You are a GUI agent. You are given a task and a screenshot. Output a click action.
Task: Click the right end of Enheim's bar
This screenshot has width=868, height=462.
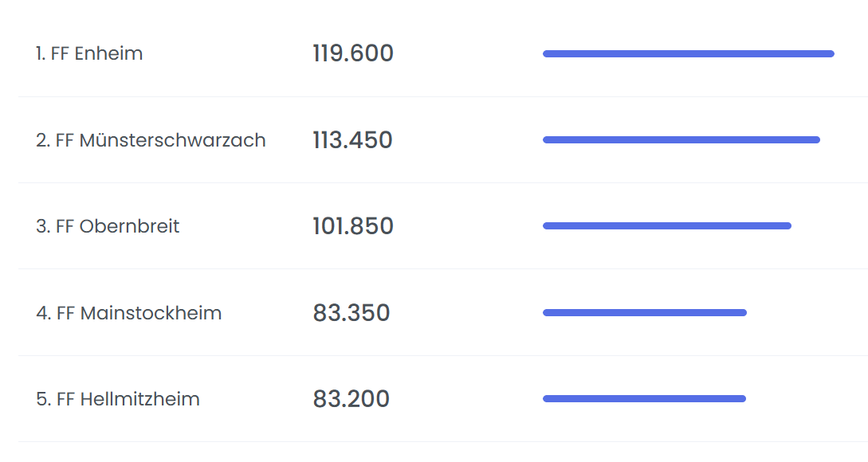(x=831, y=54)
